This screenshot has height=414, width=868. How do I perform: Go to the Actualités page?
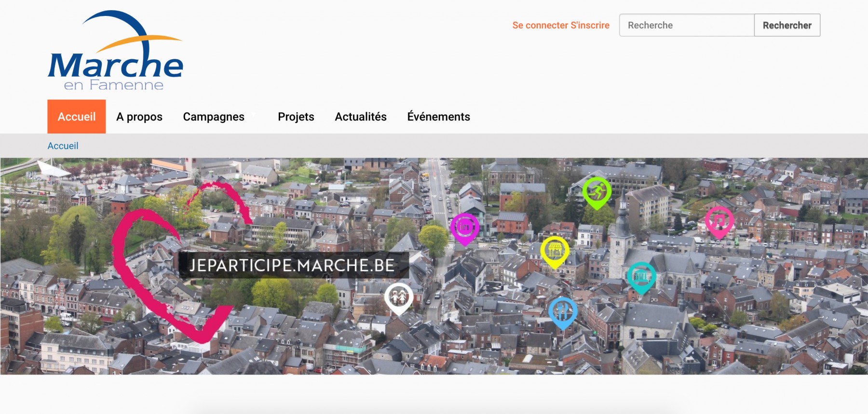point(361,117)
